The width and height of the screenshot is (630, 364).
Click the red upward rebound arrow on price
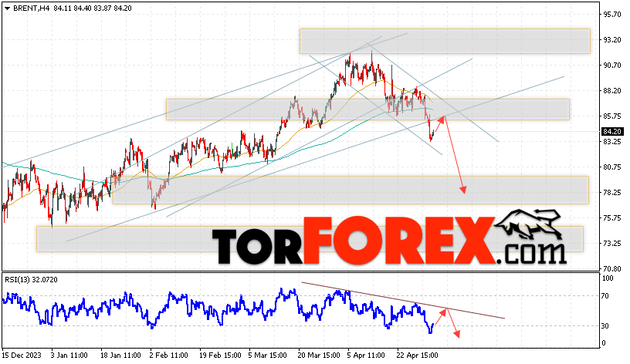(439, 124)
